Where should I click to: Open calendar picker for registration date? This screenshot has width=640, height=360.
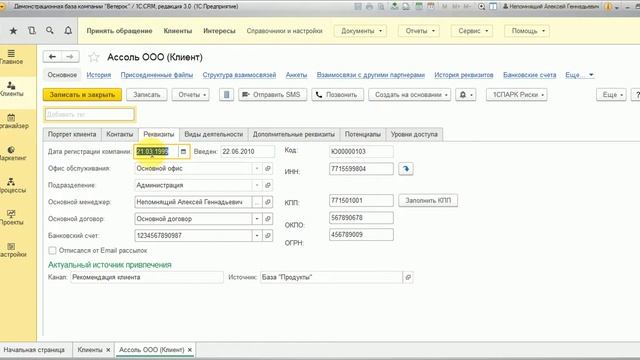183,151
